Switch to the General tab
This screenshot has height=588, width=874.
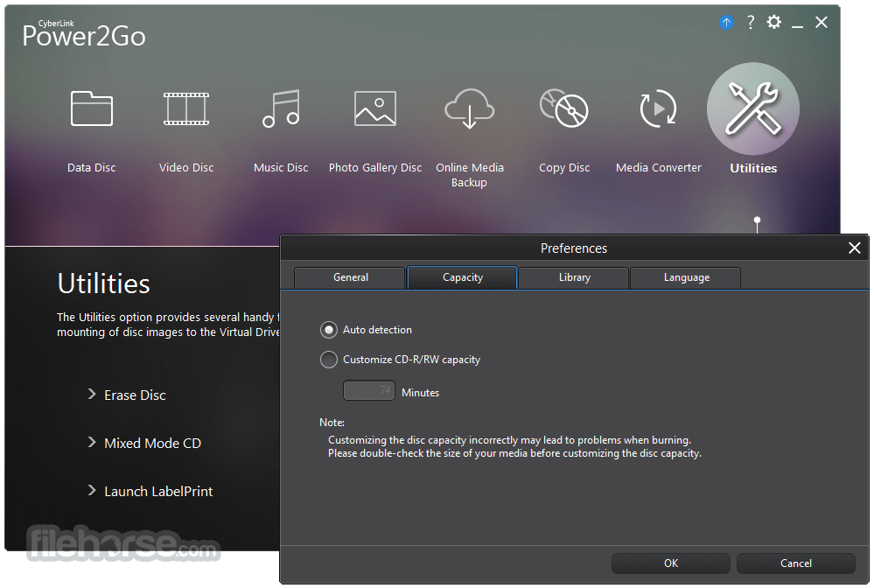tap(350, 277)
